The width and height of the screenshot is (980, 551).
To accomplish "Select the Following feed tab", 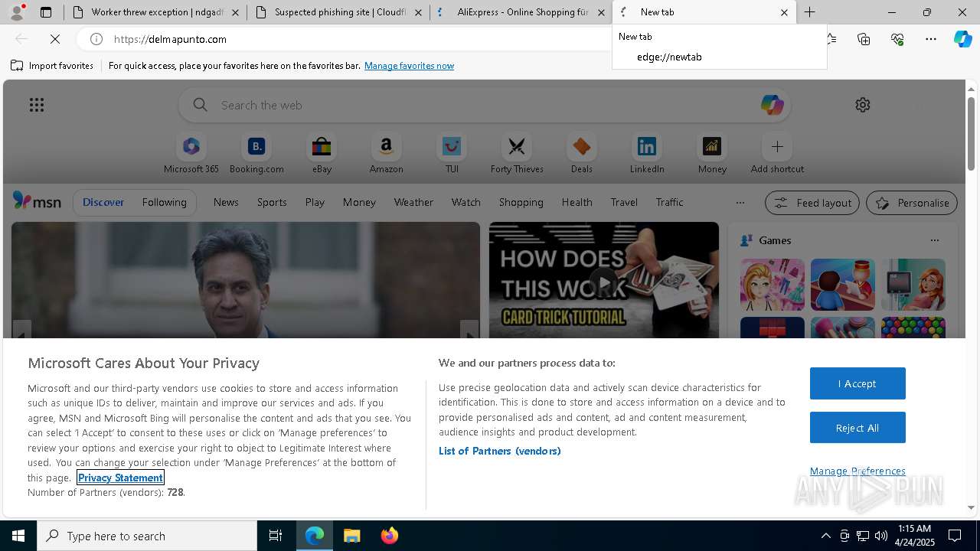I will click(x=164, y=202).
